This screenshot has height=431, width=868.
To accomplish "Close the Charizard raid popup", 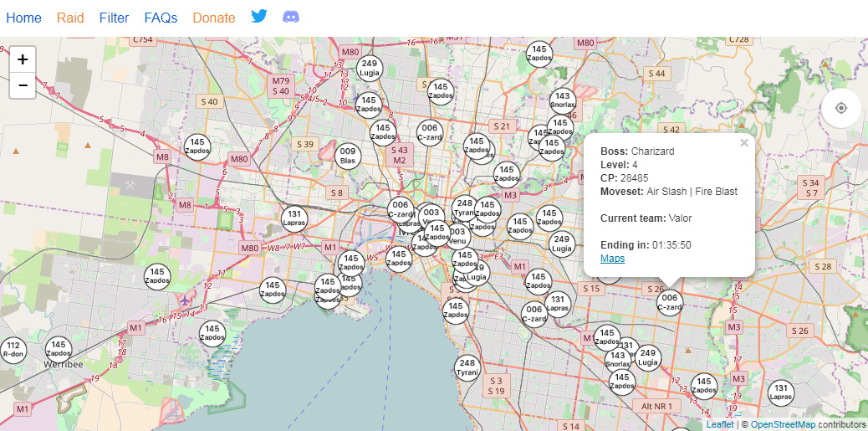I will point(744,143).
